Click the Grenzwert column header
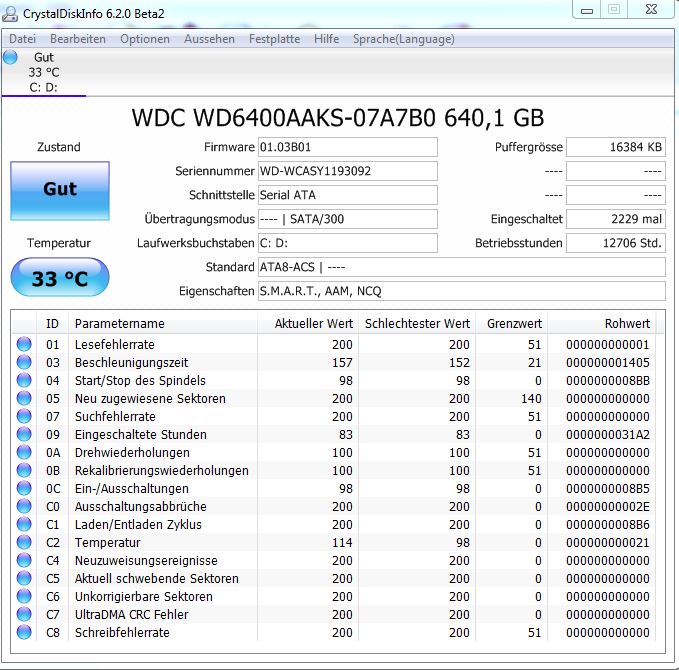Screen dimensions: 679x670 pos(512,324)
